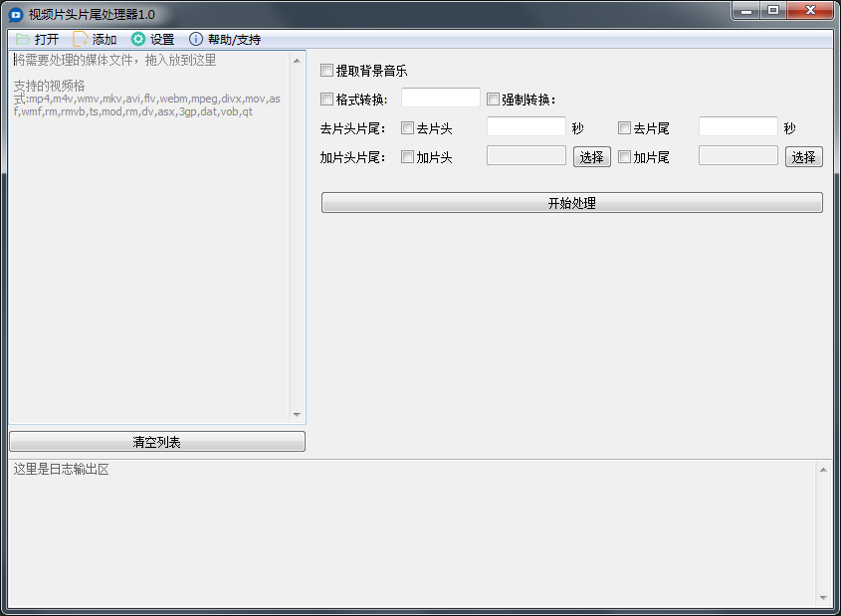The height and width of the screenshot is (616, 841).
Task: Click the green gear Settings icon
Action: point(138,39)
